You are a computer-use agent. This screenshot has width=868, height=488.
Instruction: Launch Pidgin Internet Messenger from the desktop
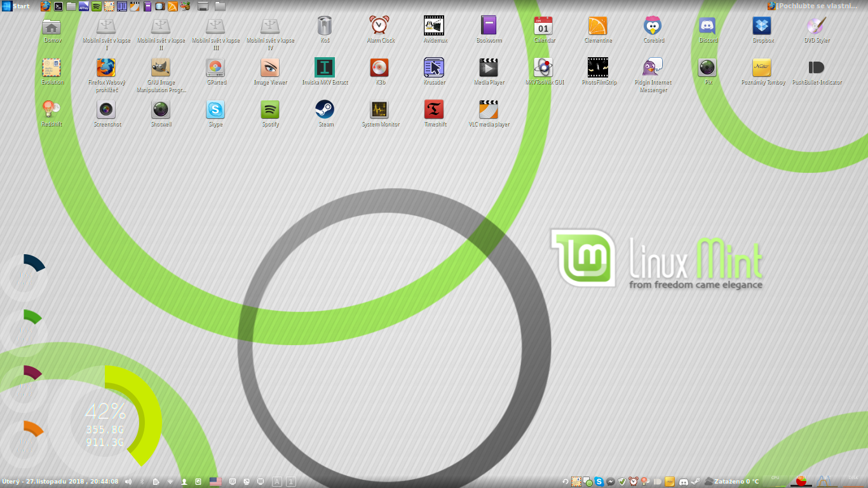pyautogui.click(x=653, y=75)
